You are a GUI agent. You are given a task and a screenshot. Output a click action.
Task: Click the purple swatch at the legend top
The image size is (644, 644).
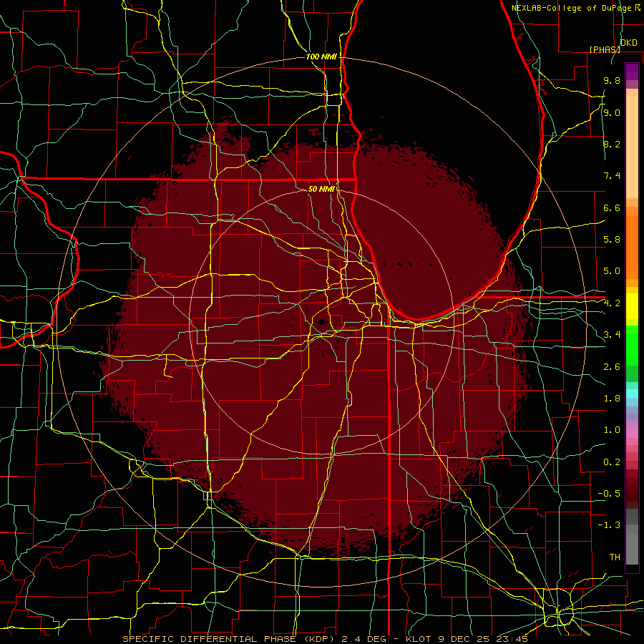point(632,72)
